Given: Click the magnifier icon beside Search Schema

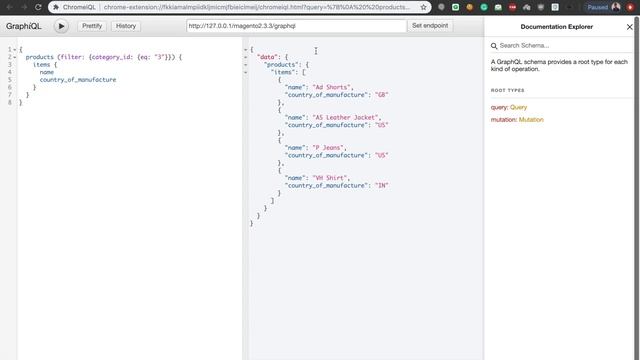Looking at the screenshot, I should (494, 46).
